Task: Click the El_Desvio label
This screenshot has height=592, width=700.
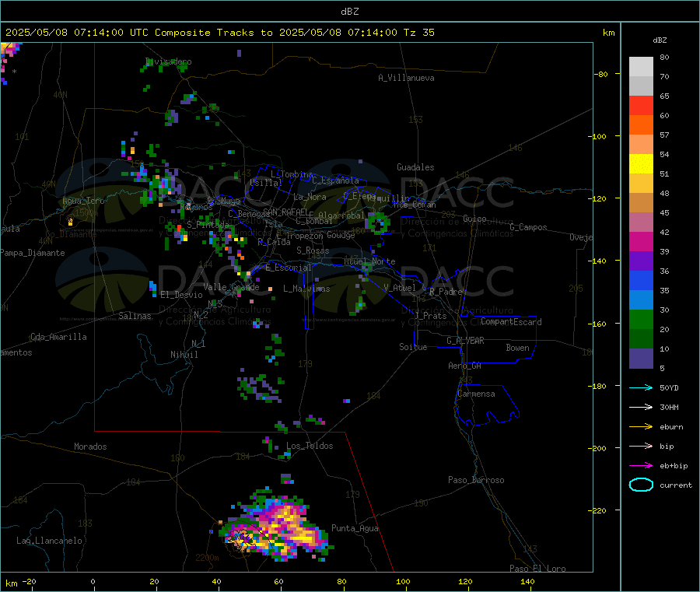Action: (182, 295)
